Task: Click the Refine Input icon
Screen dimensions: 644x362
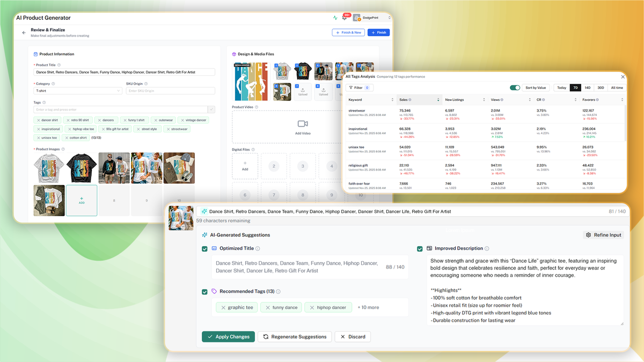Action: pyautogui.click(x=588, y=234)
